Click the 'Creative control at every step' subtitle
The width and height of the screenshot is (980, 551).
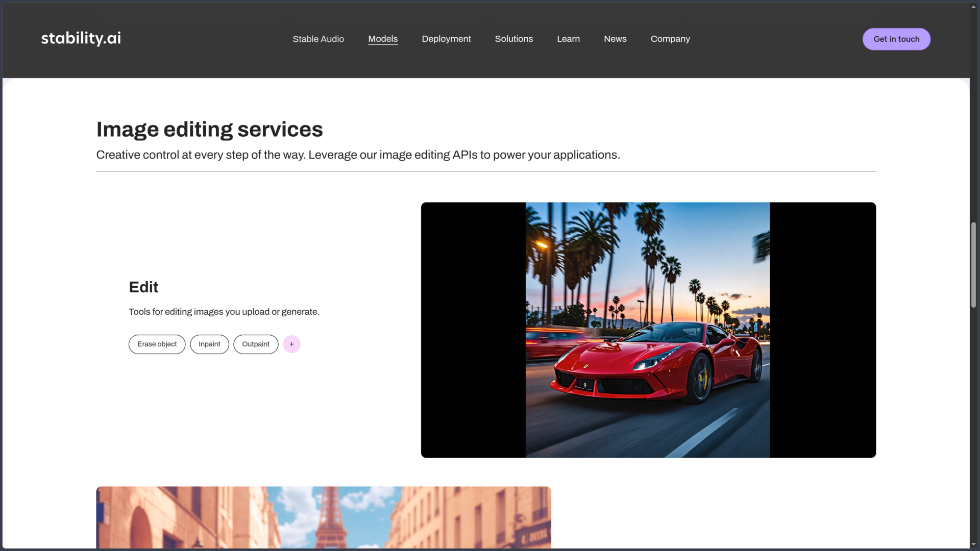pos(358,155)
